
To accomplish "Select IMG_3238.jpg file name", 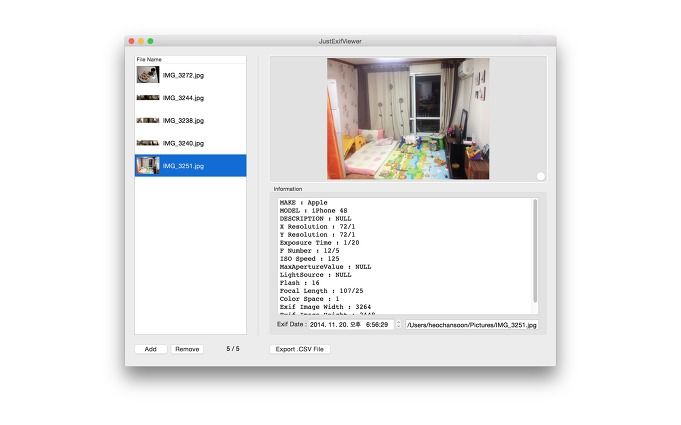I will [x=183, y=121].
